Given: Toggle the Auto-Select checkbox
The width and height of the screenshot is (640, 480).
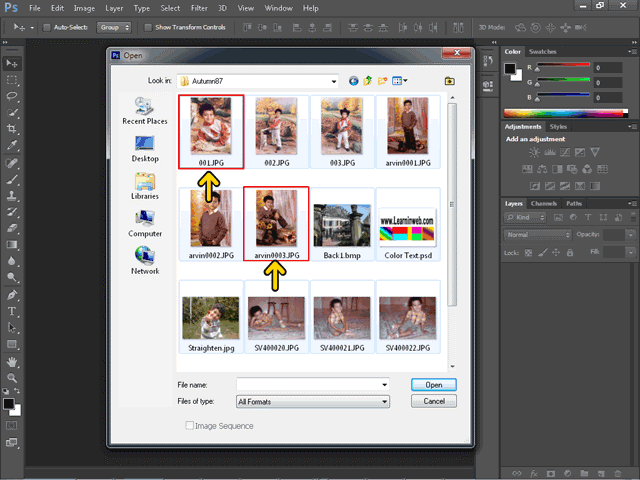Looking at the screenshot, I should tap(47, 27).
